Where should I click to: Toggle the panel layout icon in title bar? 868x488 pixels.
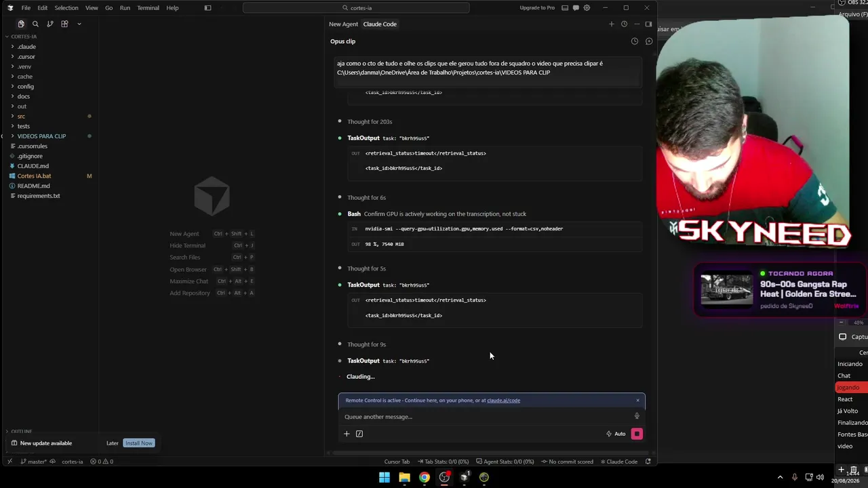point(564,8)
